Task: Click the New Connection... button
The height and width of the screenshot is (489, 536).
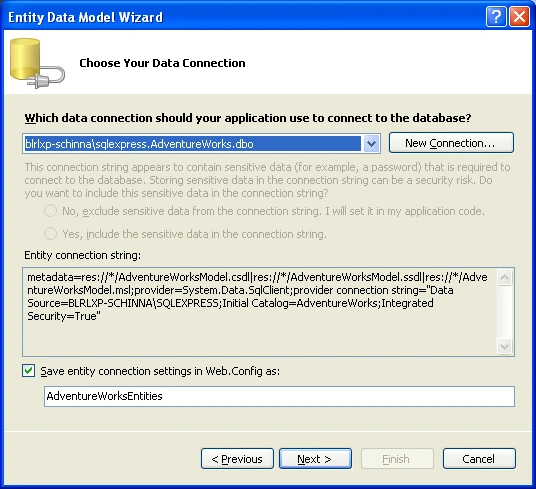Action: click(451, 143)
